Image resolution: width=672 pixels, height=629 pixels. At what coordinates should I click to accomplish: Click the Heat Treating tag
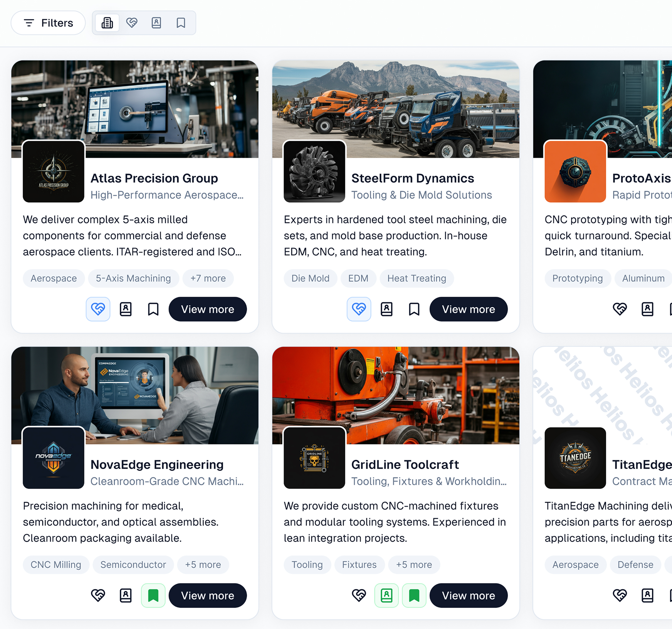pyautogui.click(x=417, y=278)
